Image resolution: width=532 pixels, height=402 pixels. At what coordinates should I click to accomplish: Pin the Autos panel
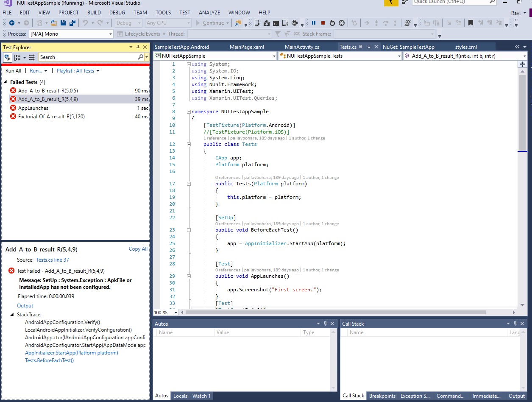pos(325,324)
